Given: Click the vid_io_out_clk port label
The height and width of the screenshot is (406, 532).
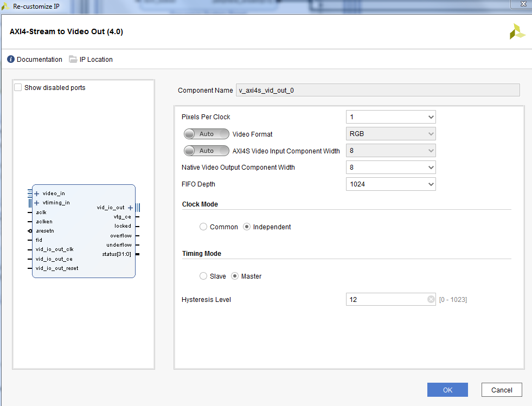Looking at the screenshot, I should 54,249.
